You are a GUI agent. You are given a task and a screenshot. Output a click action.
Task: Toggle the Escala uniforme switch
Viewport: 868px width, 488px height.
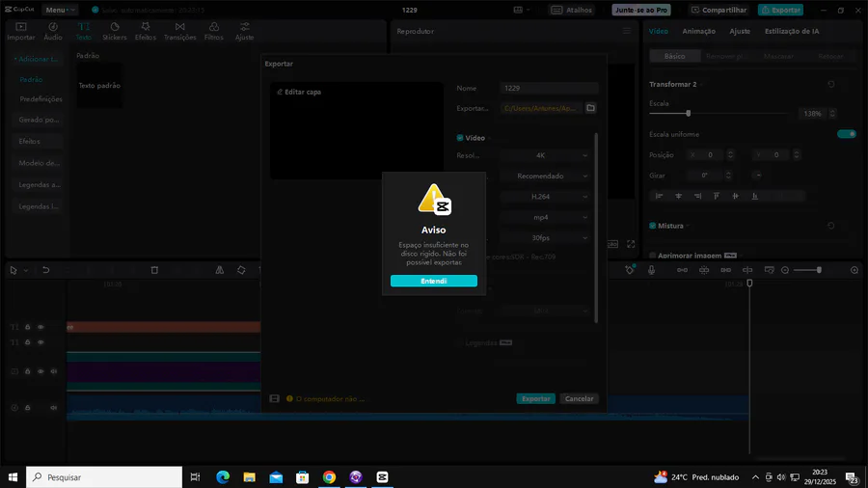point(846,134)
